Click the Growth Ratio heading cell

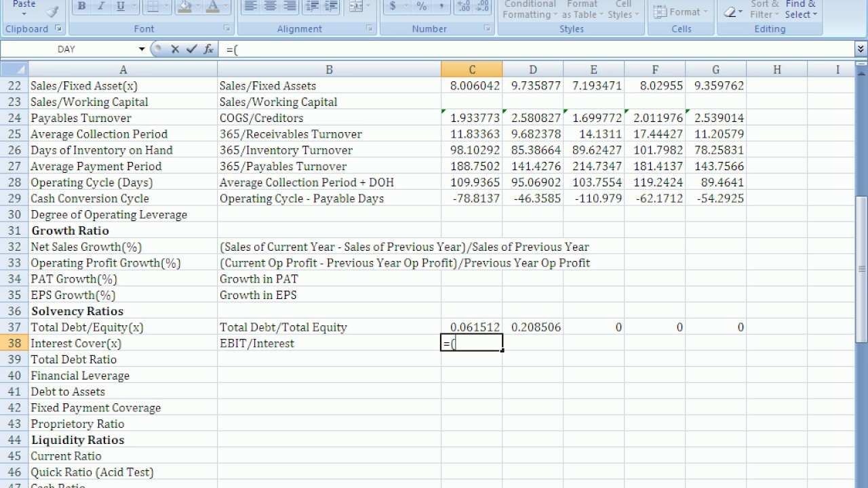(123, 230)
